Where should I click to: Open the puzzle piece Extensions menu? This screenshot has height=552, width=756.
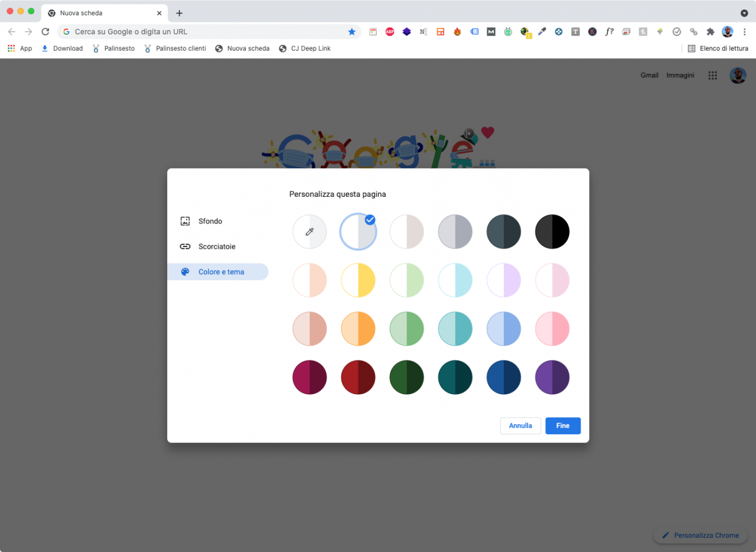coord(711,32)
